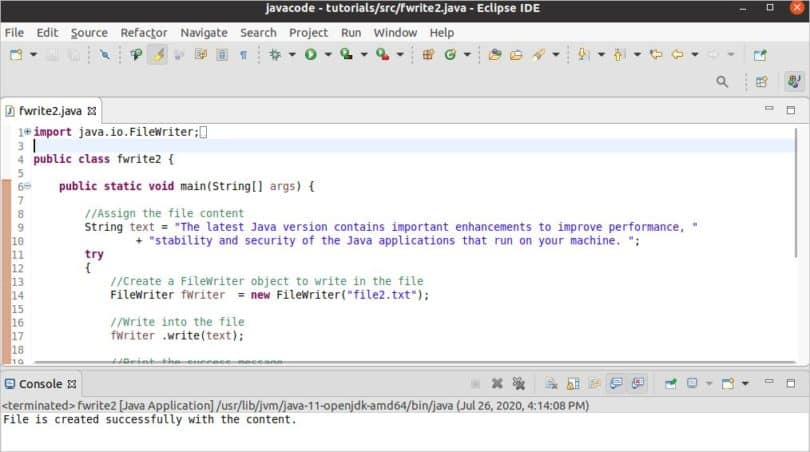Click the Last Edit Location icon
This screenshot has height=452, width=810.
point(656,54)
